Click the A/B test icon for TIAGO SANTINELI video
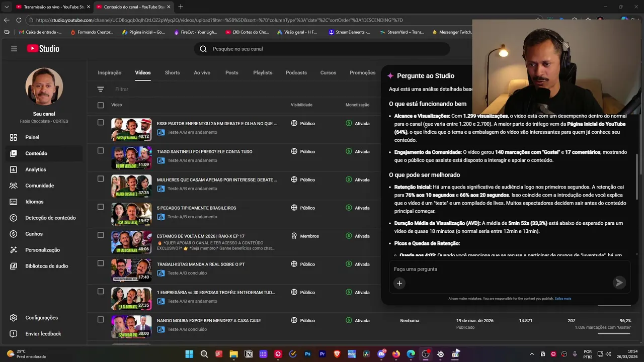The image size is (644, 362). [x=161, y=160]
